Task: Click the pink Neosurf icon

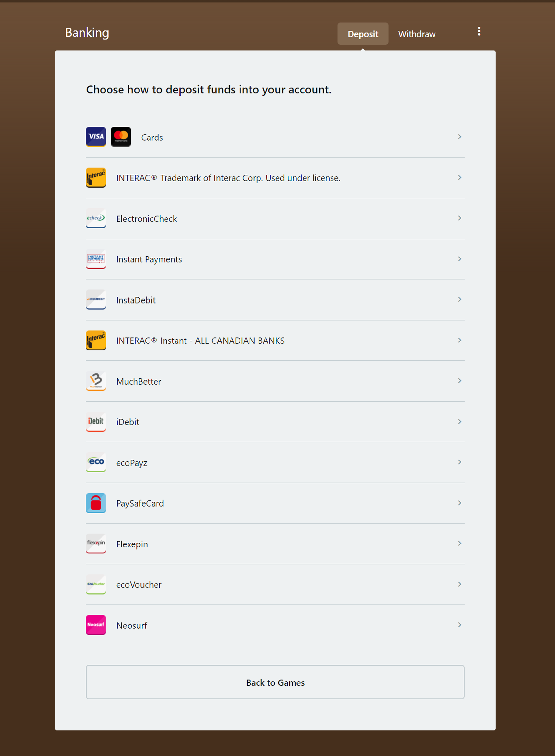Action: tap(96, 625)
